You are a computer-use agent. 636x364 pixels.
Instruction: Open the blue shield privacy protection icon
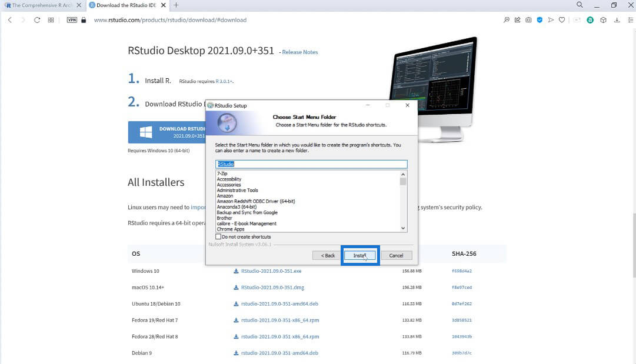[x=540, y=20]
